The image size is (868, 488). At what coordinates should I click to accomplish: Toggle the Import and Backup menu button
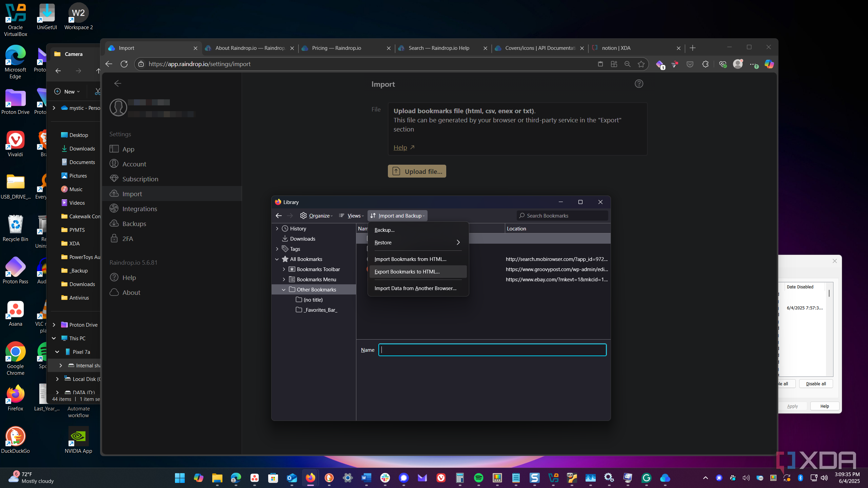coord(397,216)
